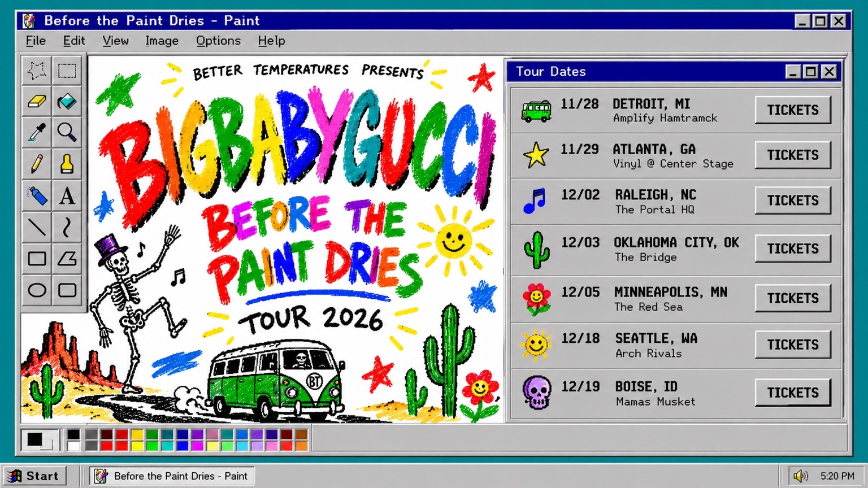
Task: Click the venue text "Mamas Musket"
Action: [656, 402]
